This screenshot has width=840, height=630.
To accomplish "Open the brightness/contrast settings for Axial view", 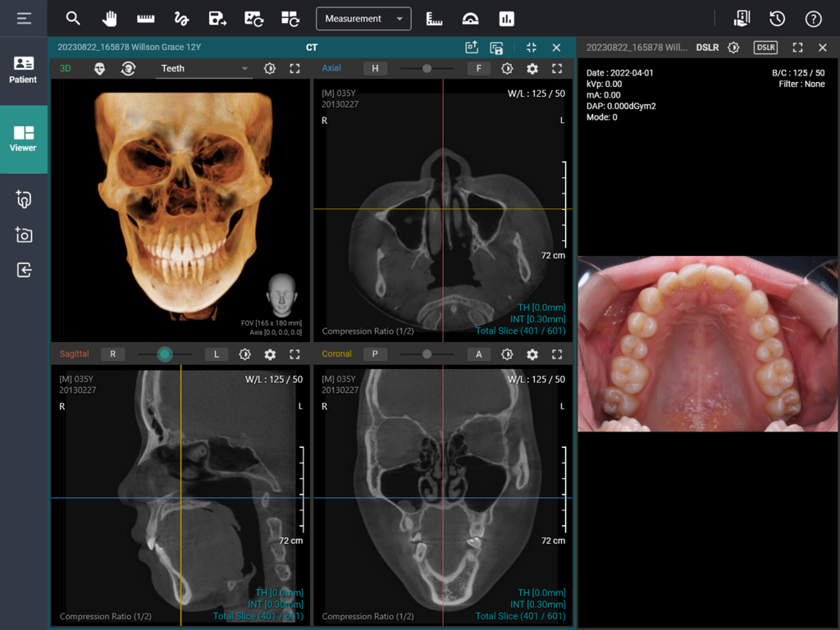I will [507, 69].
